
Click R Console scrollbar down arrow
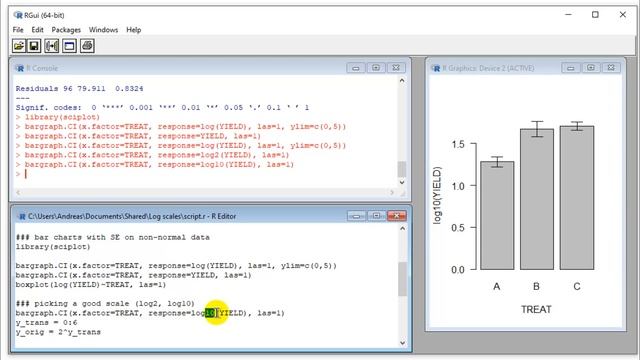pos(402,182)
